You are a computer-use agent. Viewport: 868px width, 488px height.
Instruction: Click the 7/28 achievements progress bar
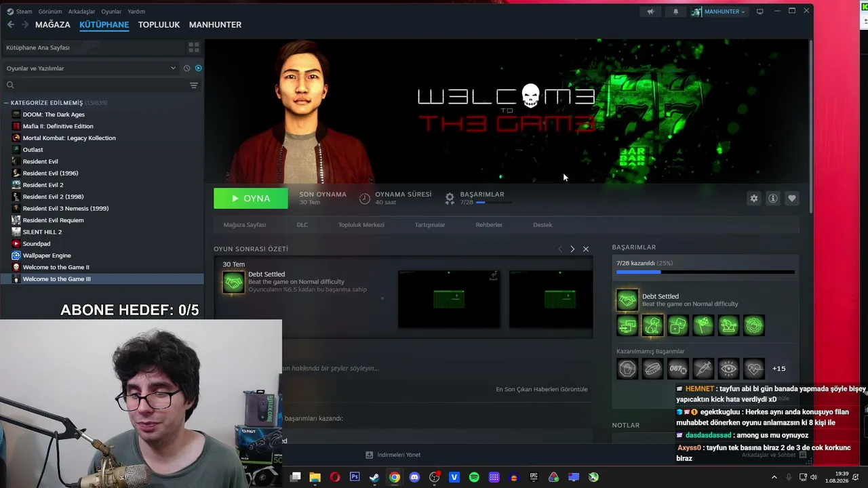(705, 272)
